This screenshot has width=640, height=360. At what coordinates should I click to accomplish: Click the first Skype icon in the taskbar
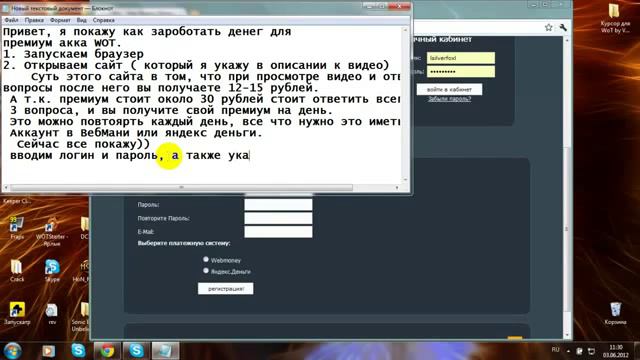point(78,351)
